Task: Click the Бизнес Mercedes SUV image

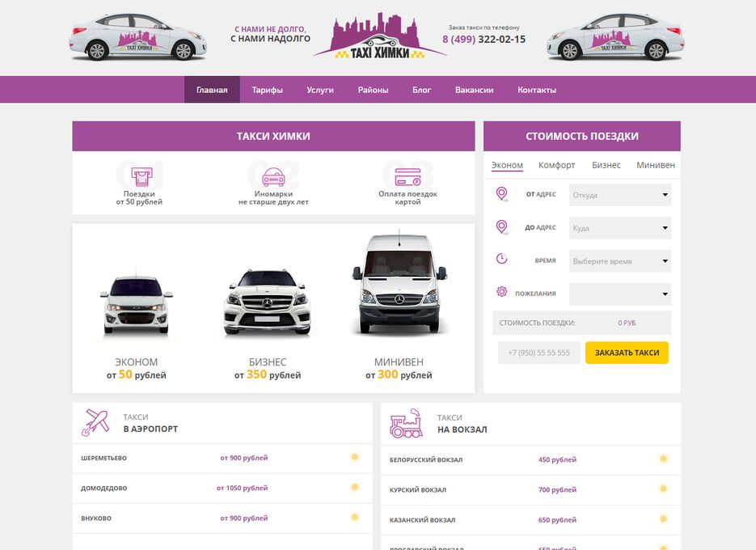Action: click(x=268, y=302)
